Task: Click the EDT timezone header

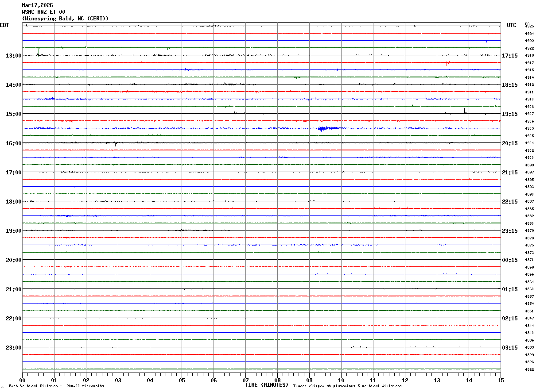Action: 4,25
